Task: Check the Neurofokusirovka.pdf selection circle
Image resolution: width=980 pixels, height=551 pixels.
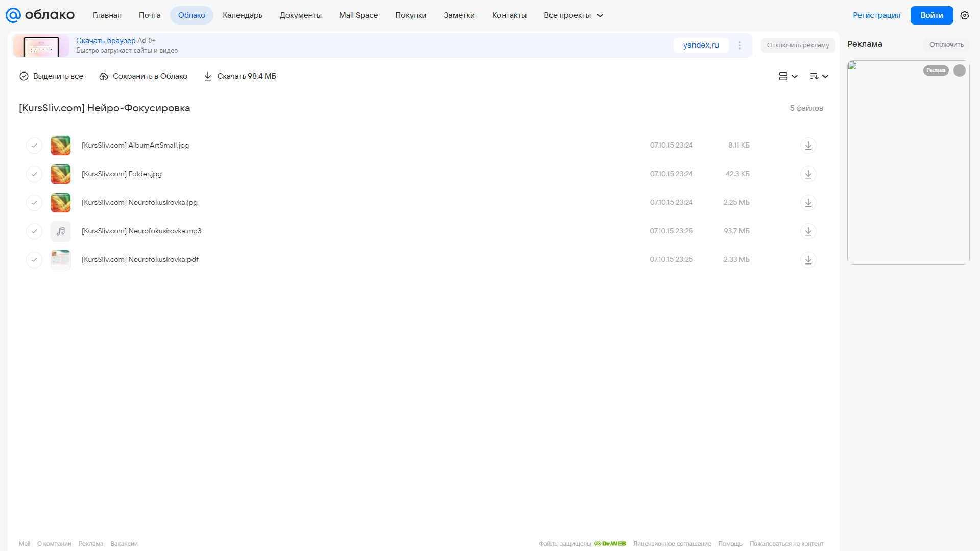Action: [x=34, y=260]
